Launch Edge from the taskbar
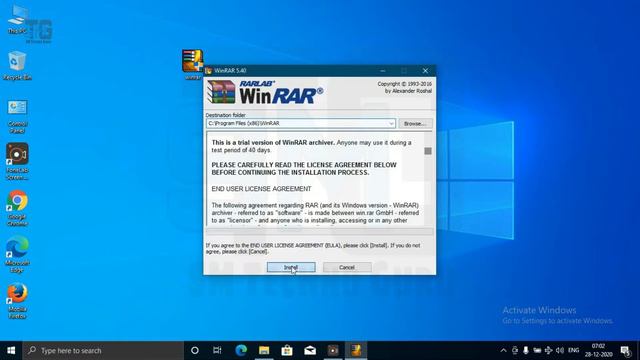The image size is (640, 360). (241, 351)
